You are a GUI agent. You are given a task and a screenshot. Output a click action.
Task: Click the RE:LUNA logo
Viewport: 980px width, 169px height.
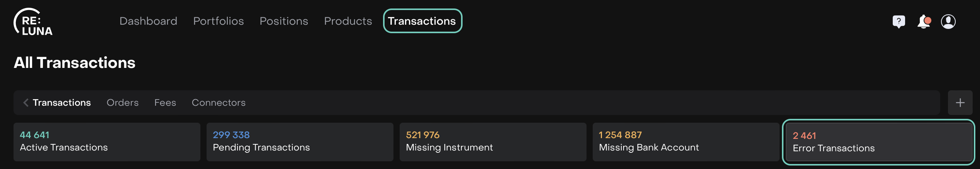(x=33, y=22)
